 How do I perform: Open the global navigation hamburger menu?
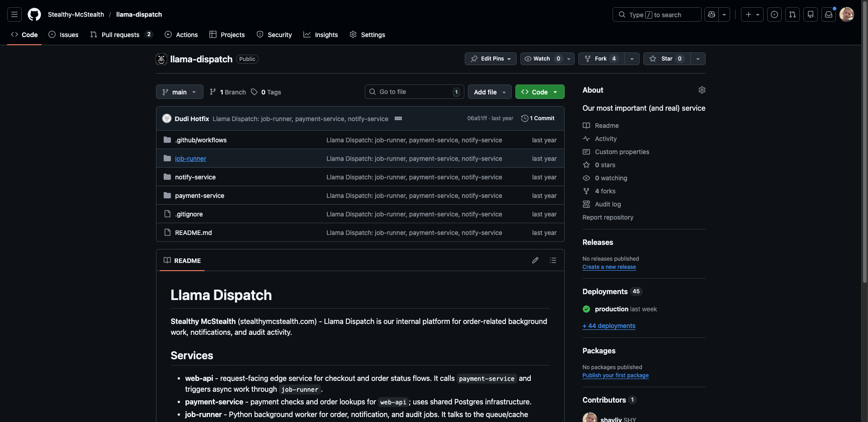tap(14, 14)
